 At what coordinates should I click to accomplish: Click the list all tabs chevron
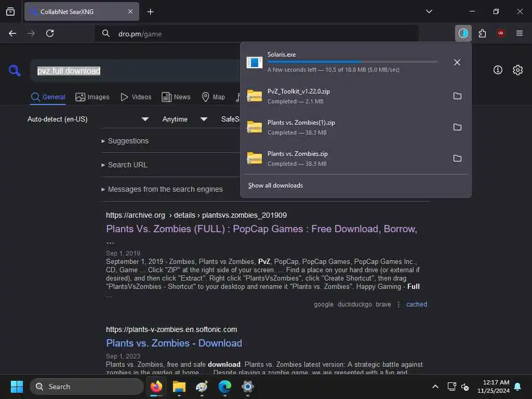tap(429, 11)
